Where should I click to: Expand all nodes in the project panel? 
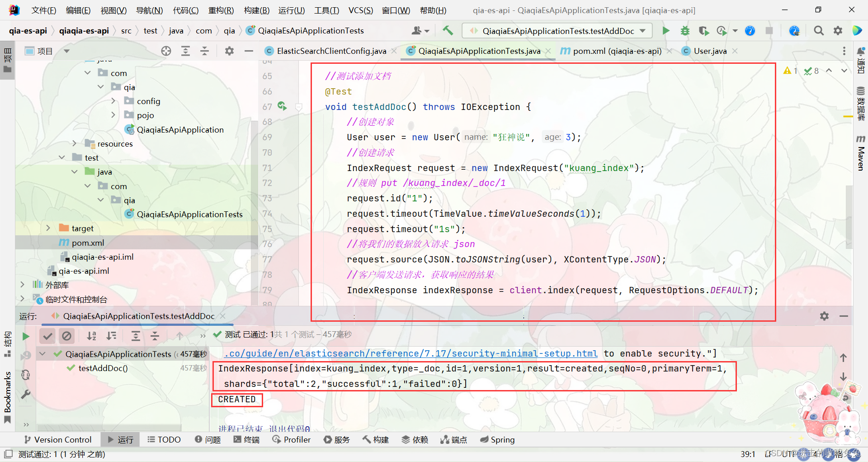click(x=185, y=51)
